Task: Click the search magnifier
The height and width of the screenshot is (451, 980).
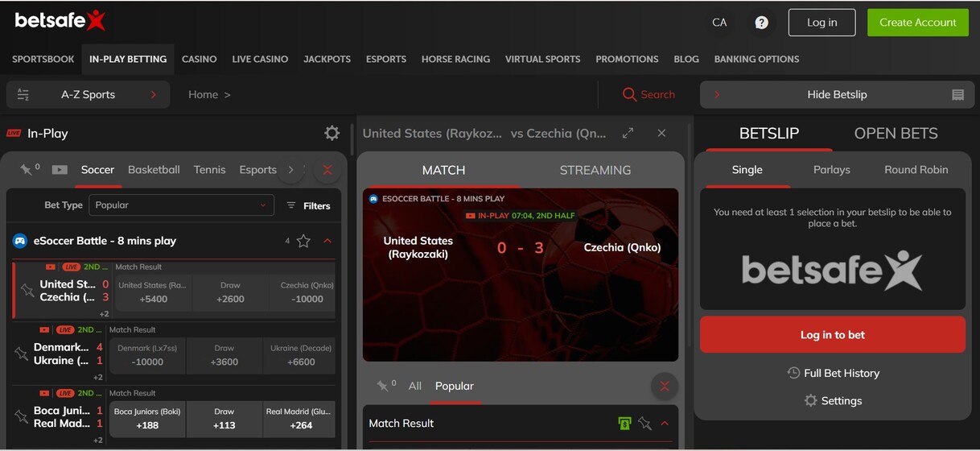Action: [629, 95]
